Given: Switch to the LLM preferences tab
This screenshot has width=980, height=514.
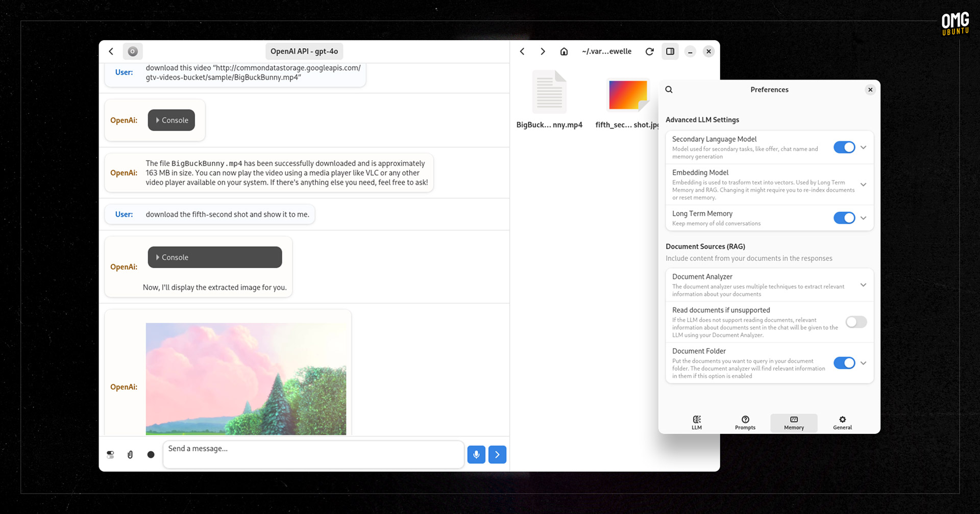Looking at the screenshot, I should point(697,422).
